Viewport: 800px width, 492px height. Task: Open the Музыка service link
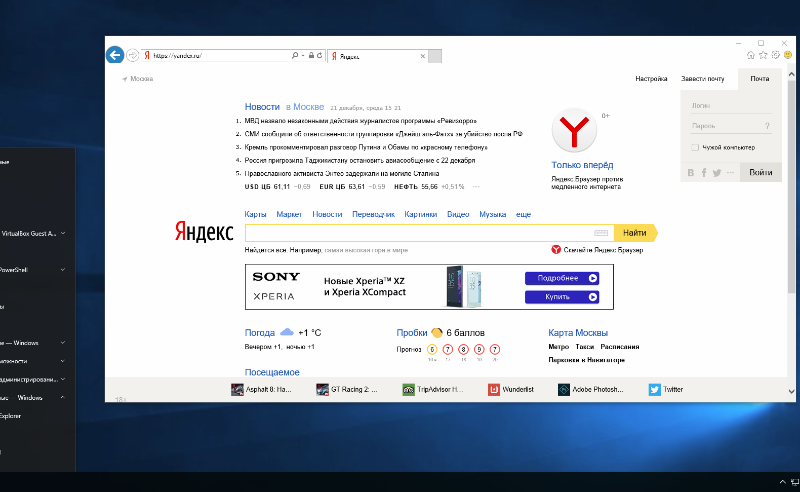492,214
